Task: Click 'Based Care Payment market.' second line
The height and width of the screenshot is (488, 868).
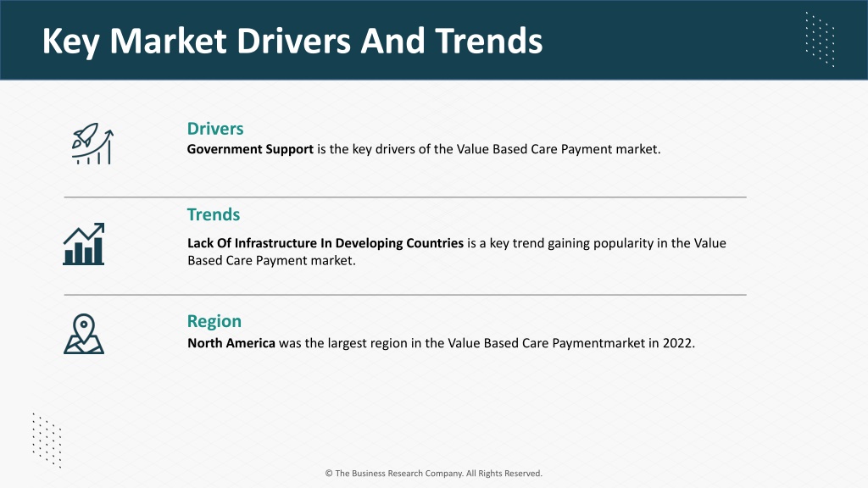Action: (271, 261)
